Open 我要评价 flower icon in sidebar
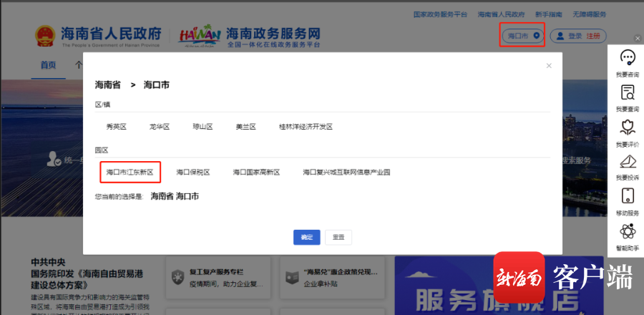This screenshot has width=644, height=315. (x=627, y=127)
